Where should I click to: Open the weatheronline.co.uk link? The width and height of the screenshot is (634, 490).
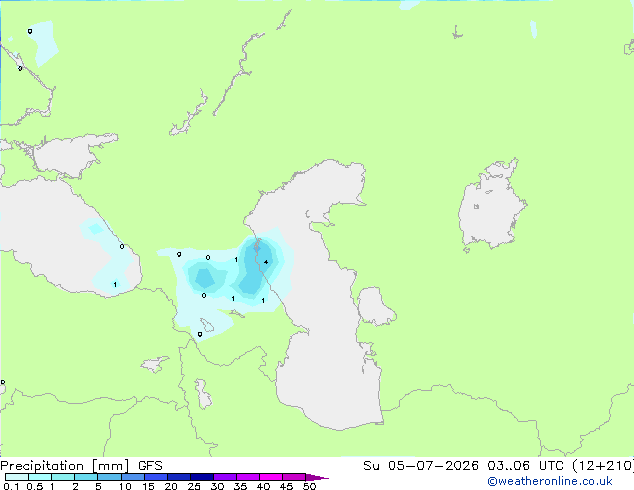[x=549, y=481]
